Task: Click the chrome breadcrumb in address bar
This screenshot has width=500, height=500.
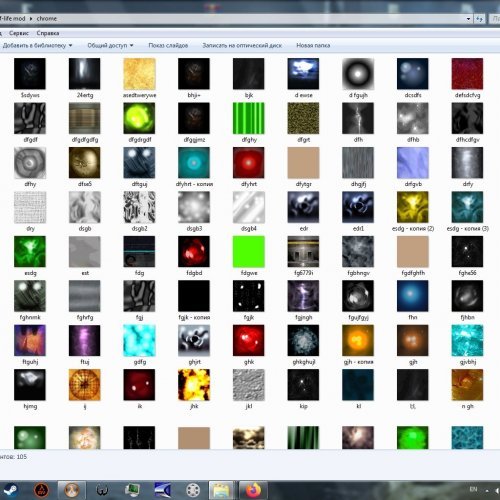Action: [x=47, y=19]
